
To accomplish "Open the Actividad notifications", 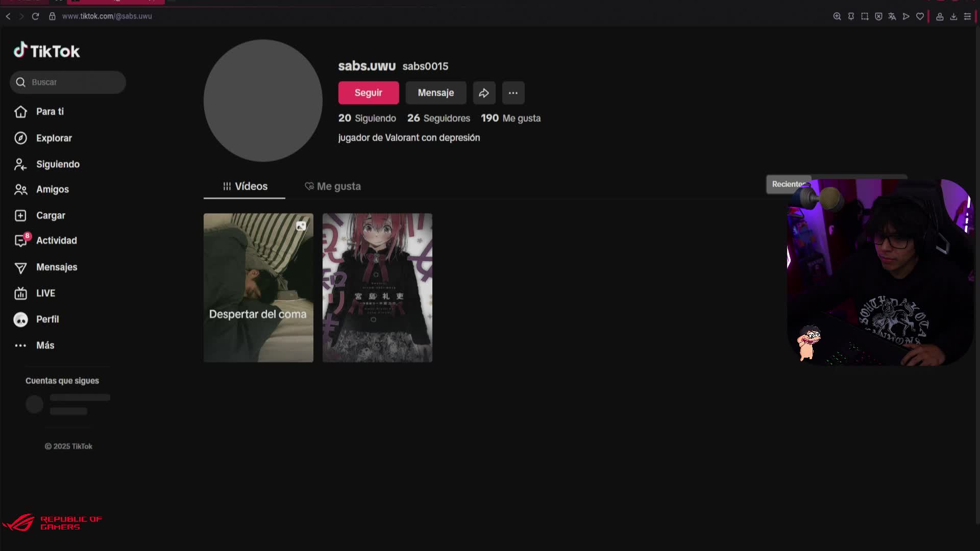I will pos(46,240).
